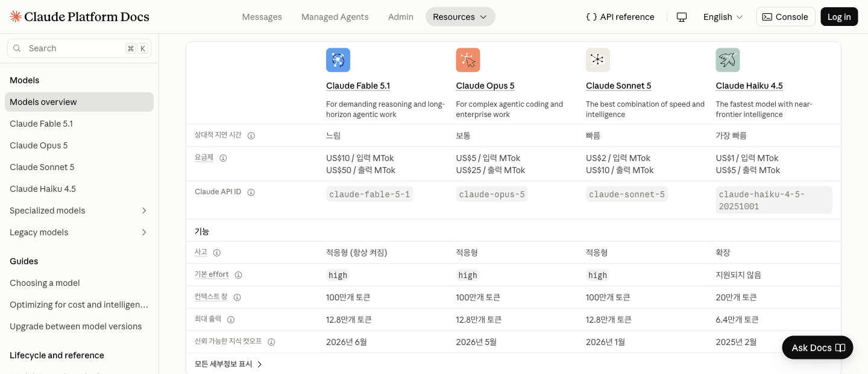Select Models overview in sidebar

(79, 102)
